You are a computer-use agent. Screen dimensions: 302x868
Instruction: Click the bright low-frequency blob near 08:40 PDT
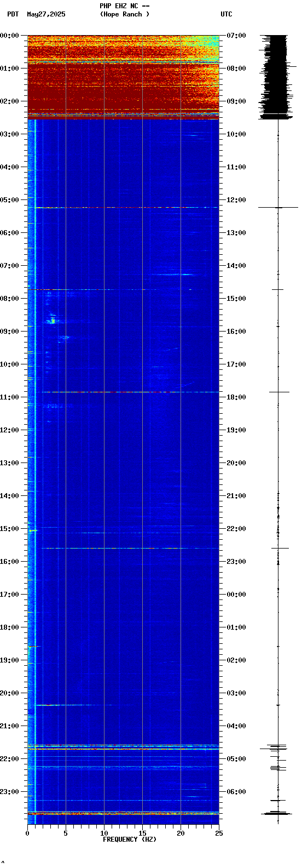[53, 320]
